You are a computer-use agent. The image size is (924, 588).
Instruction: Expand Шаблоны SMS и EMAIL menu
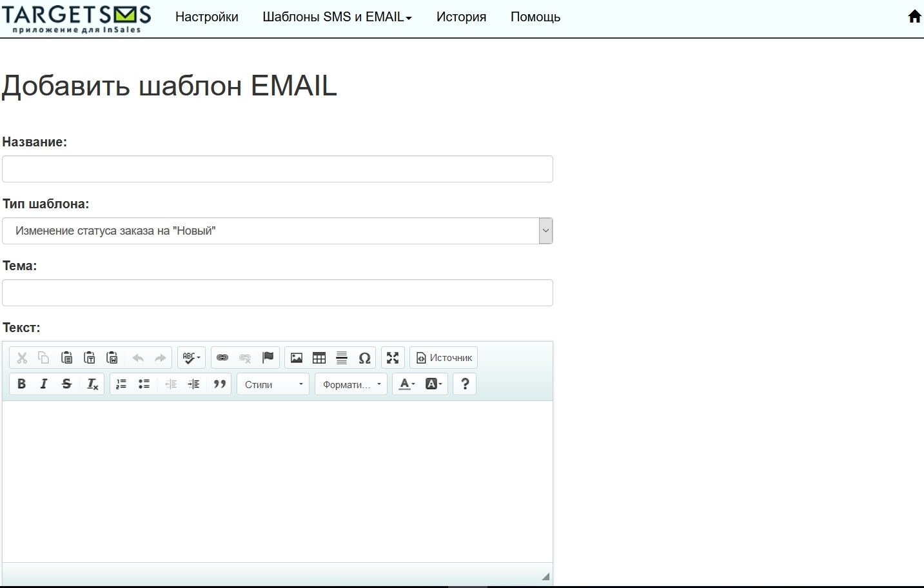(337, 17)
